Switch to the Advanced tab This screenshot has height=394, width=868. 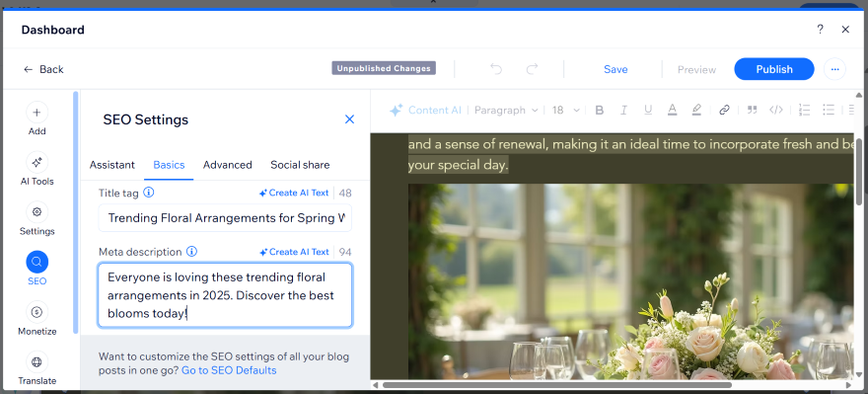pos(228,165)
